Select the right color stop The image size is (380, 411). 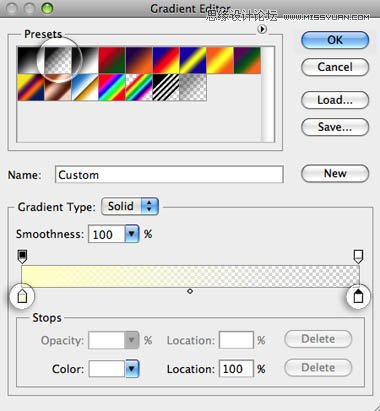358,296
